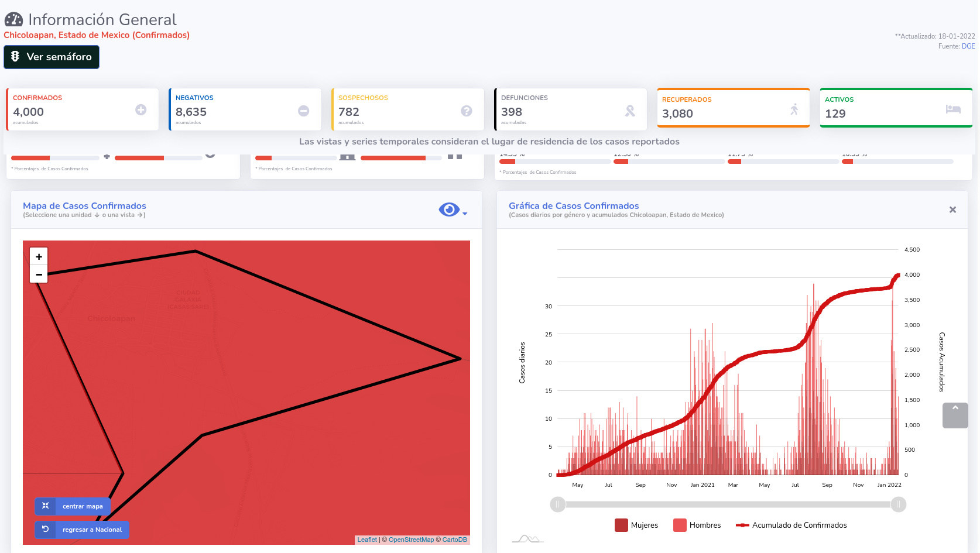
Task: Open the Ver semáforo button
Action: click(x=52, y=57)
